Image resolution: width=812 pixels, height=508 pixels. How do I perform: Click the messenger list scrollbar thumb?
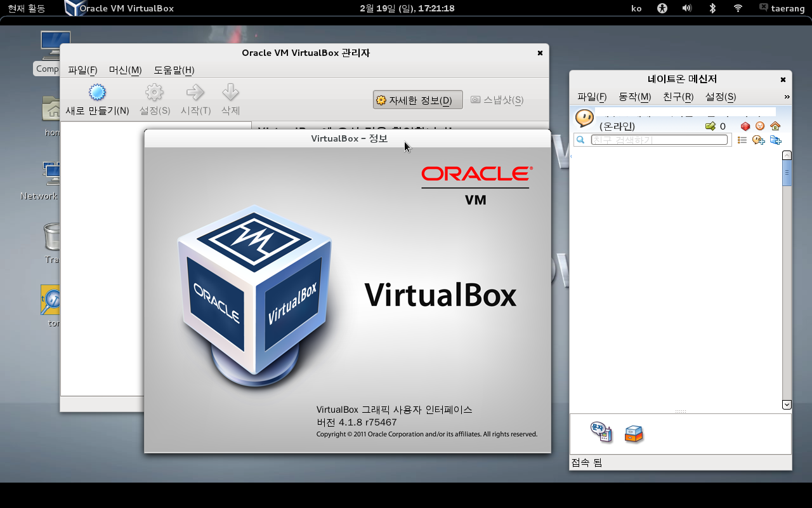[x=787, y=173]
